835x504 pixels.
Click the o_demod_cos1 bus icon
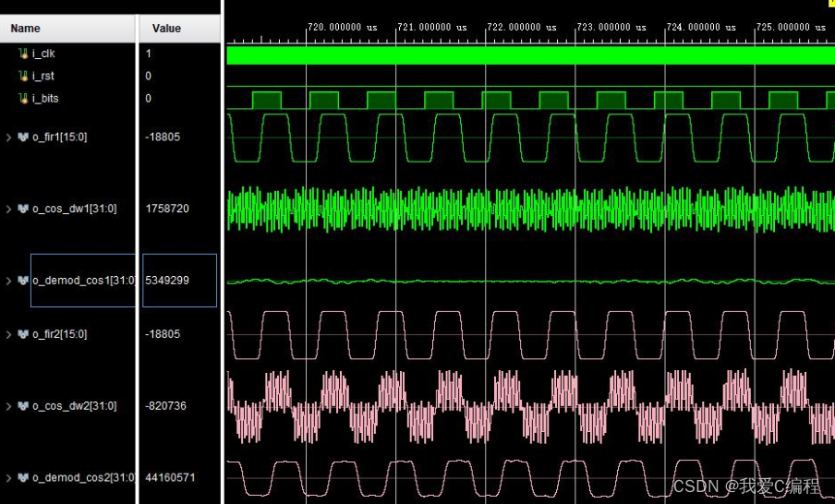(x=23, y=280)
